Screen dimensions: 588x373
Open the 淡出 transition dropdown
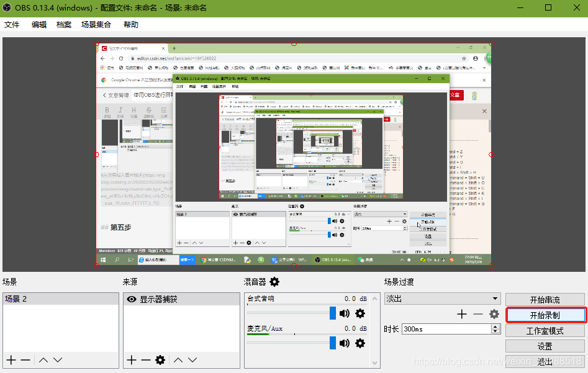tap(443, 299)
